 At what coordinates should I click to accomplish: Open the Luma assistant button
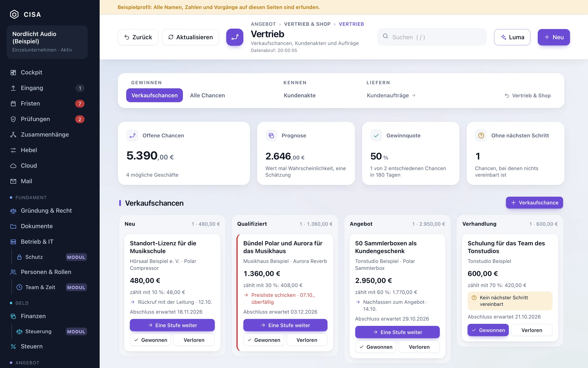pos(512,37)
